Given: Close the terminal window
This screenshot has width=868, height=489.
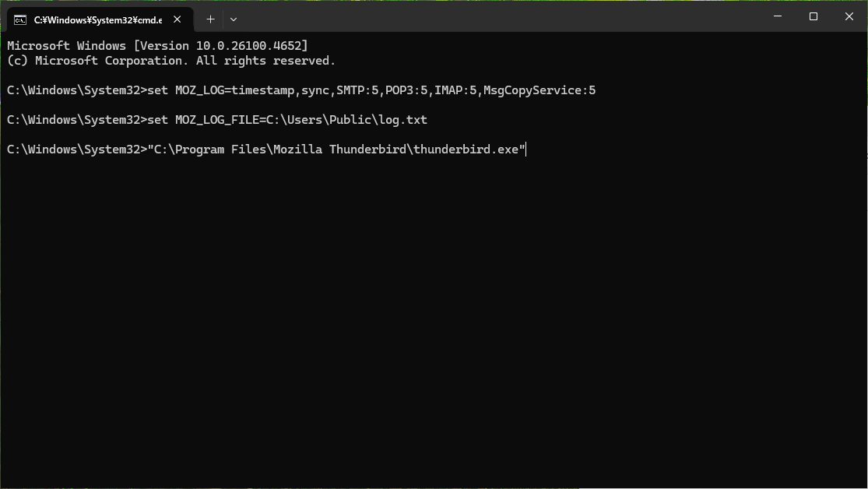Looking at the screenshot, I should [849, 16].
